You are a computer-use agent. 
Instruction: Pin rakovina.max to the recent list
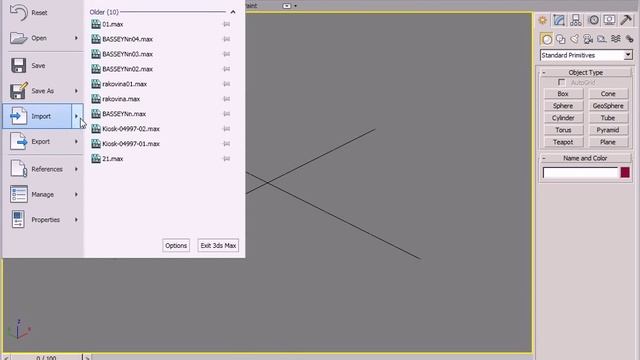click(x=227, y=99)
